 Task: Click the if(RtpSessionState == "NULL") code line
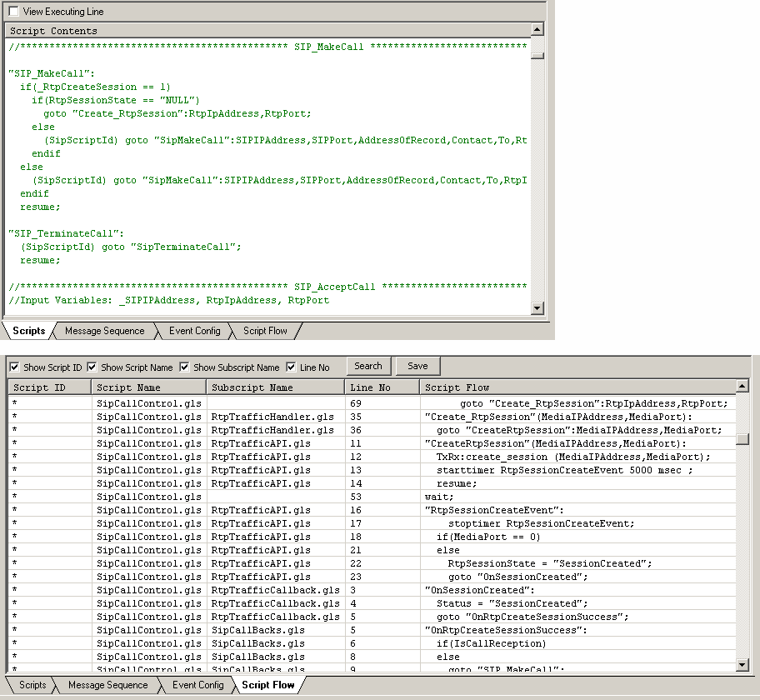(x=116, y=100)
